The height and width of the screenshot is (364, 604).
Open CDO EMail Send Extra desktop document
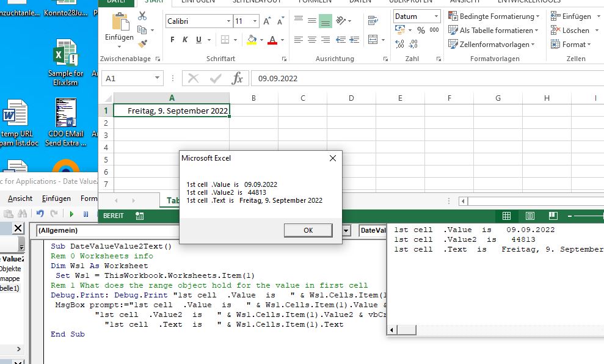click(66, 123)
